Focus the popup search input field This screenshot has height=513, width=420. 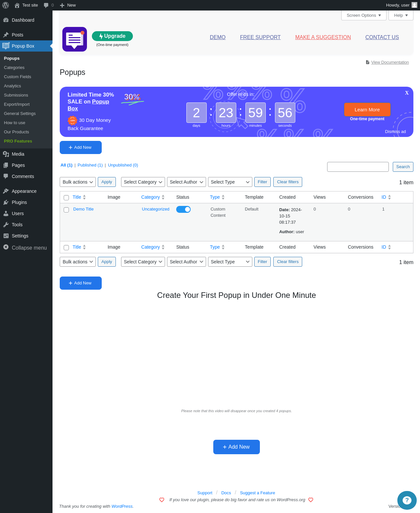358,167
